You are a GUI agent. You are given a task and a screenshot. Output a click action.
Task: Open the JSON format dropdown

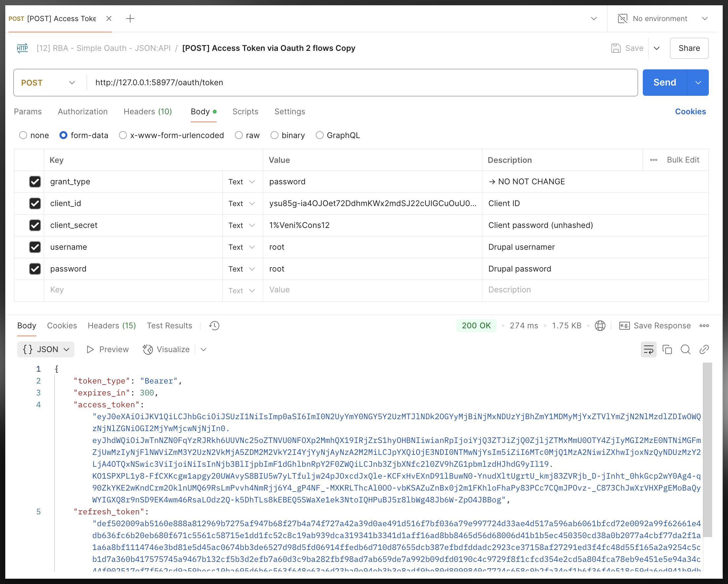(x=46, y=349)
